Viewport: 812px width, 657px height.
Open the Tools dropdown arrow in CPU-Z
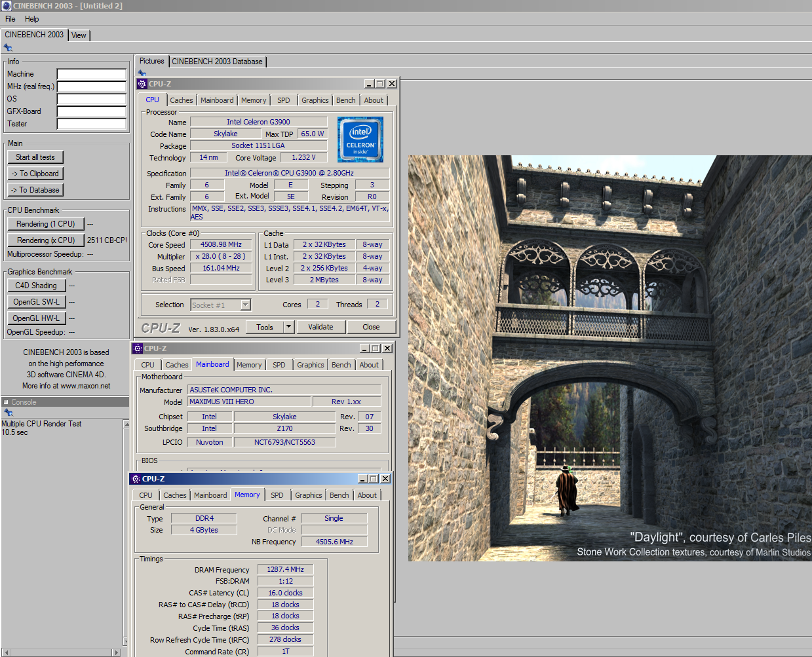tap(288, 327)
